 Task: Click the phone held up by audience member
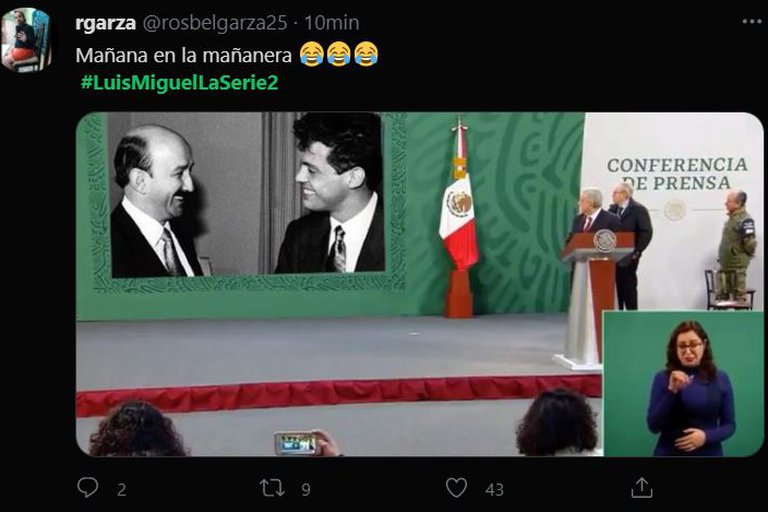(x=296, y=443)
